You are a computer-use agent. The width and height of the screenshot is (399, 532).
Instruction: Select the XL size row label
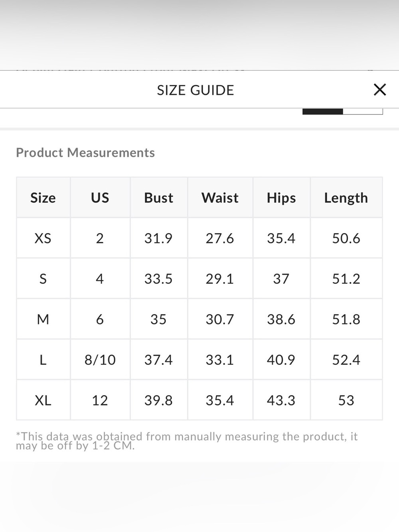(43, 400)
